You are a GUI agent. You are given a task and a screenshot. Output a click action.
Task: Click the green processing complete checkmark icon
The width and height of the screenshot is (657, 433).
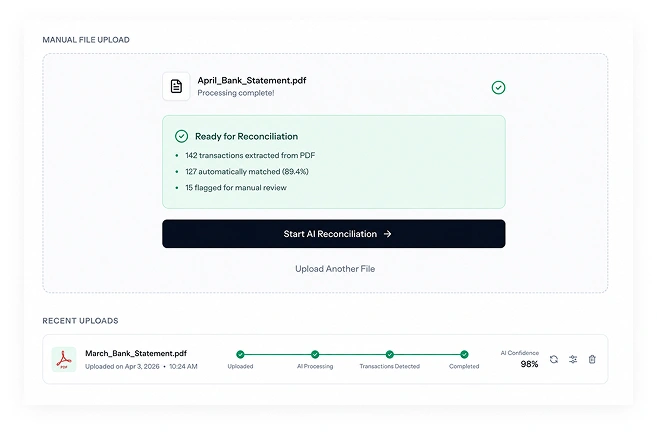pos(498,88)
